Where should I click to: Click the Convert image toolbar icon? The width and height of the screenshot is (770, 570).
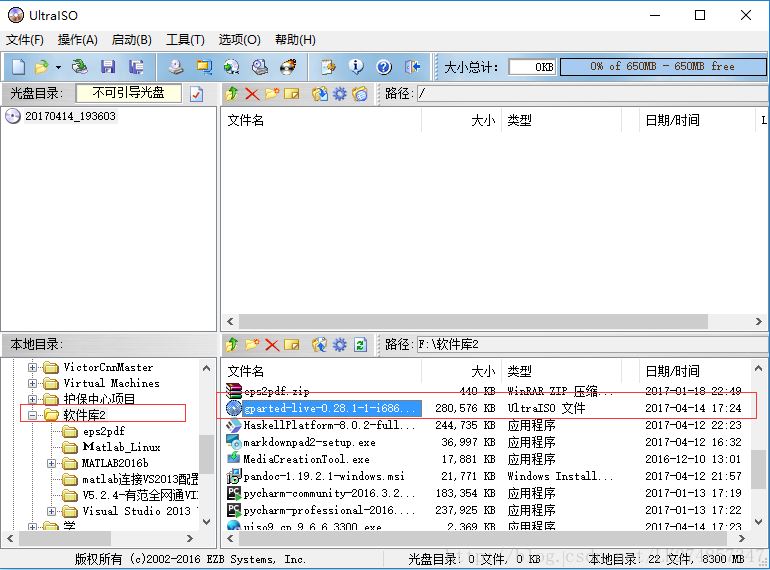click(231, 67)
